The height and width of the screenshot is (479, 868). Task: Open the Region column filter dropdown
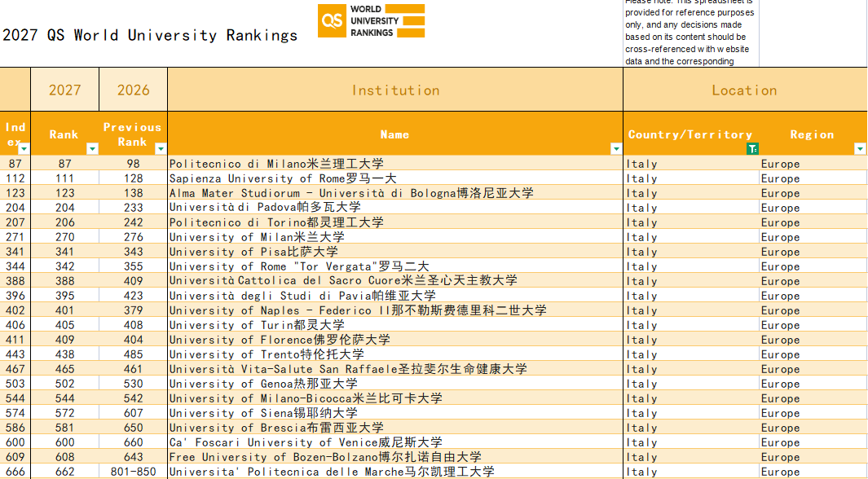point(860,149)
